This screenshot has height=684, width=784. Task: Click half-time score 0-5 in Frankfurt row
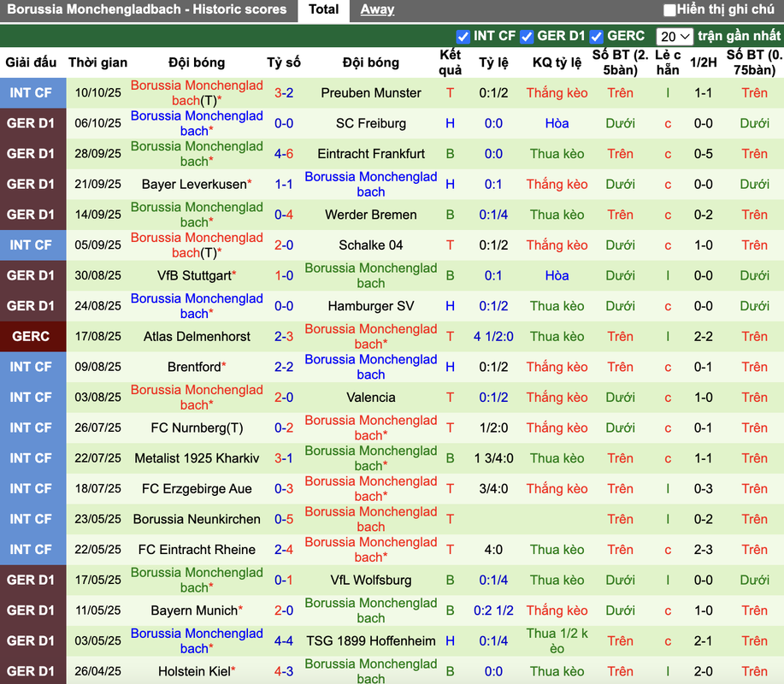[703, 154]
